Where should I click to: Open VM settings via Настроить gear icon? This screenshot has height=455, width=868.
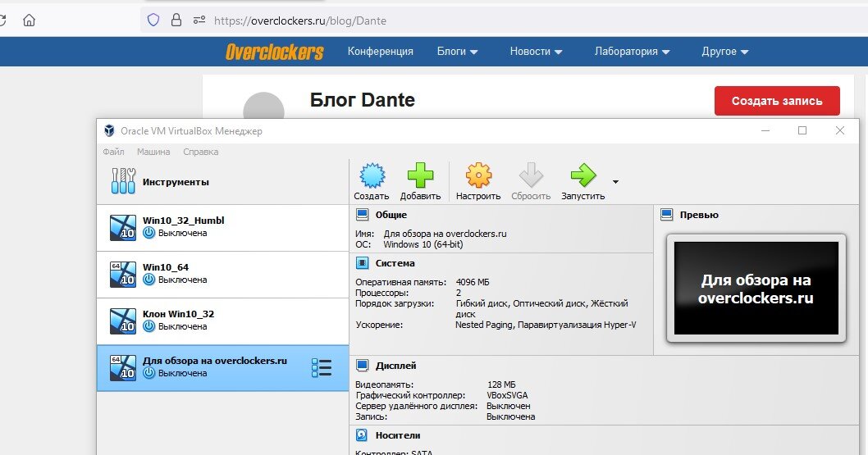click(478, 175)
